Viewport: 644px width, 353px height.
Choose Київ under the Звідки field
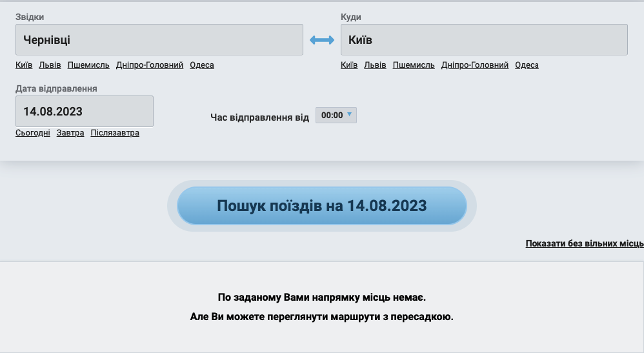[24, 65]
